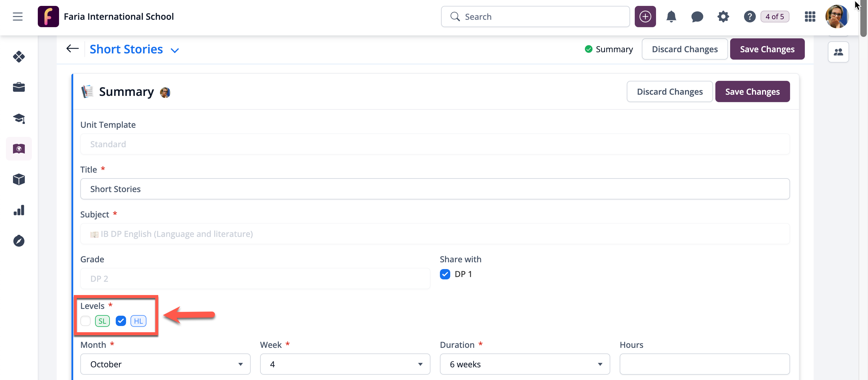
Task: Open the bar chart sidebar icon
Action: 19,210
